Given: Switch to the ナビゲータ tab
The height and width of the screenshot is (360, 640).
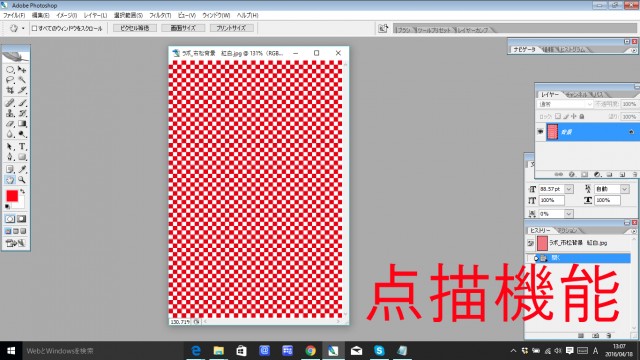Looking at the screenshot, I should (524, 49).
